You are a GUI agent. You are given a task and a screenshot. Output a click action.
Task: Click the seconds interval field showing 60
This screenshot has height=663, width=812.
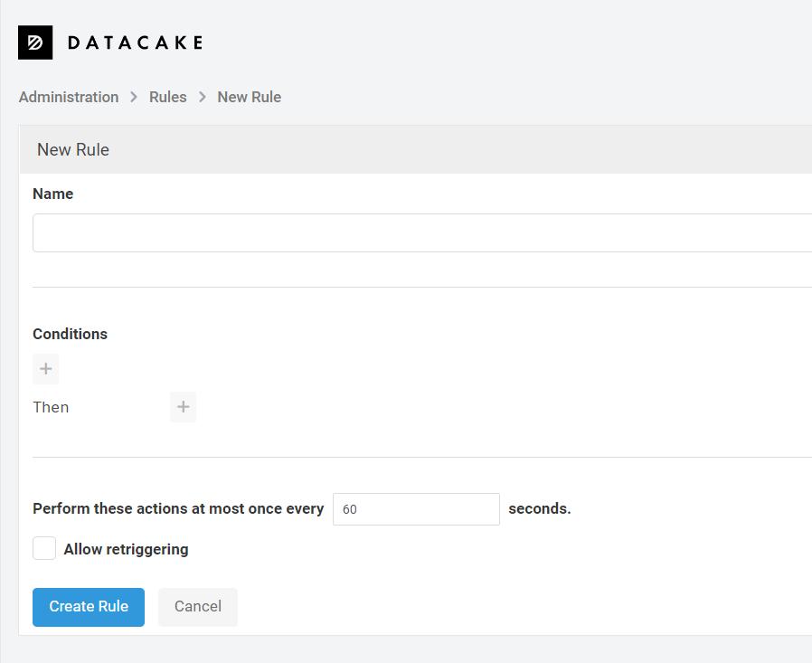coord(416,509)
